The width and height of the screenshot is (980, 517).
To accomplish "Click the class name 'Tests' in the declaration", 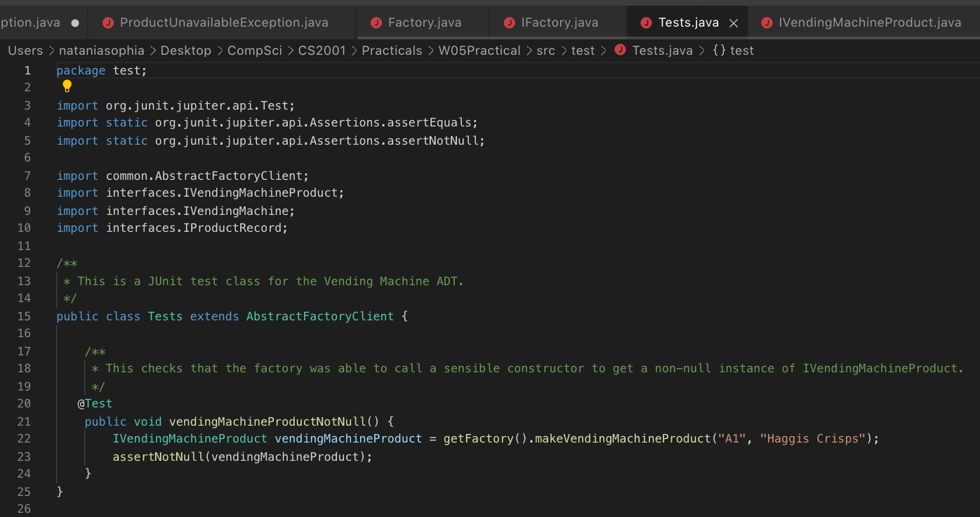I will point(166,316).
